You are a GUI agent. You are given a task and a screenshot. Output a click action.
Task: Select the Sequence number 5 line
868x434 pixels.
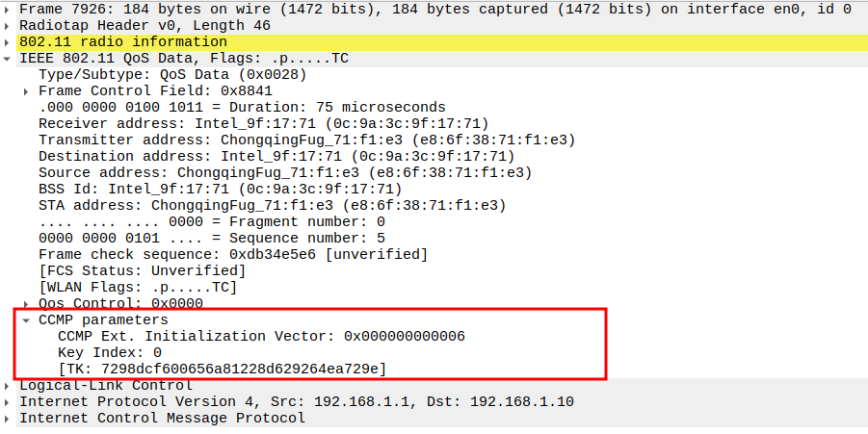pos(212,238)
